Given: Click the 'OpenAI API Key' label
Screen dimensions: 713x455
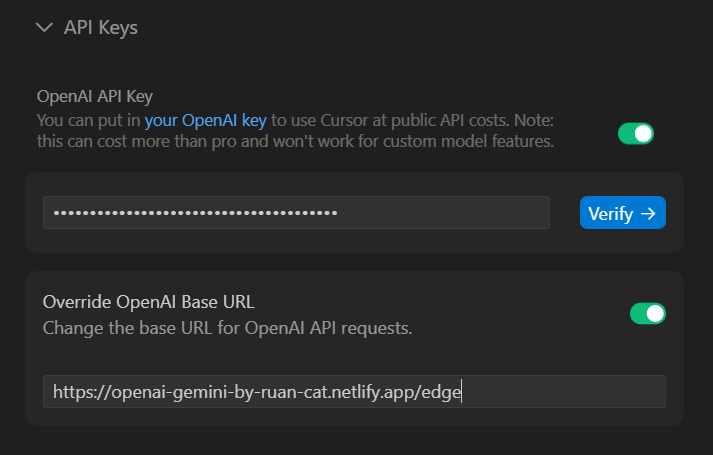Looking at the screenshot, I should tap(95, 96).
